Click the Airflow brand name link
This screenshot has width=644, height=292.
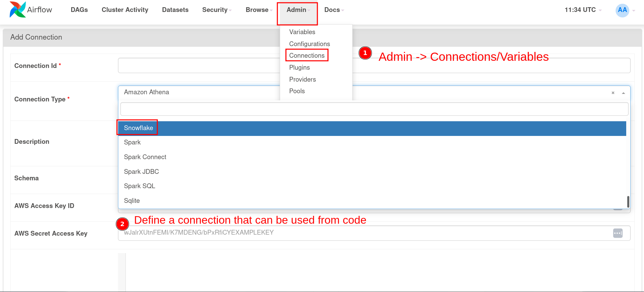pyautogui.click(x=40, y=10)
